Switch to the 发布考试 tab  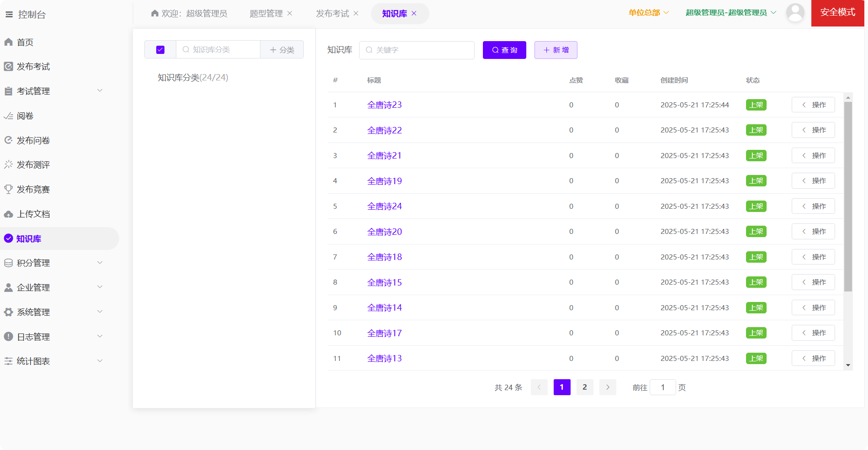[332, 14]
